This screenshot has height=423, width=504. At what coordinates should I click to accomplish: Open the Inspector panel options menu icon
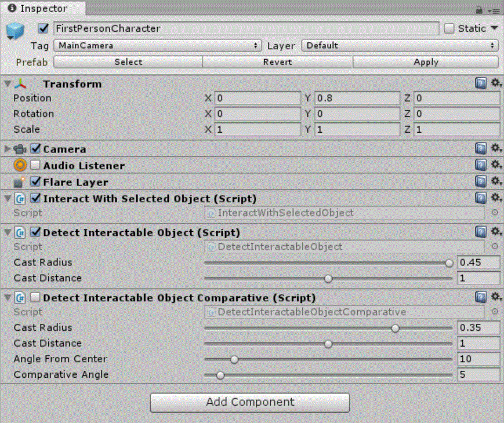click(x=494, y=10)
